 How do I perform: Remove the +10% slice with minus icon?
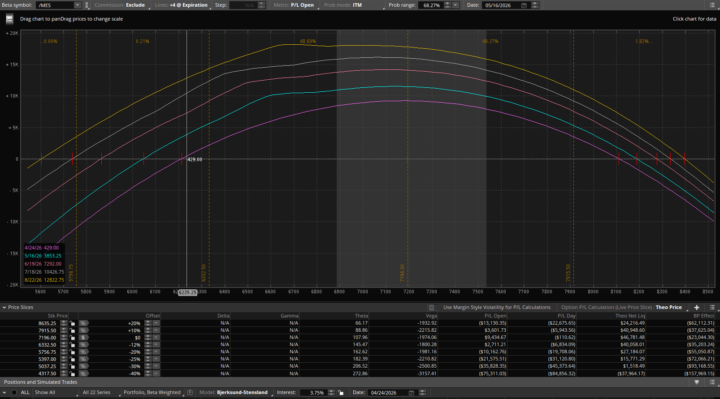pos(156,330)
